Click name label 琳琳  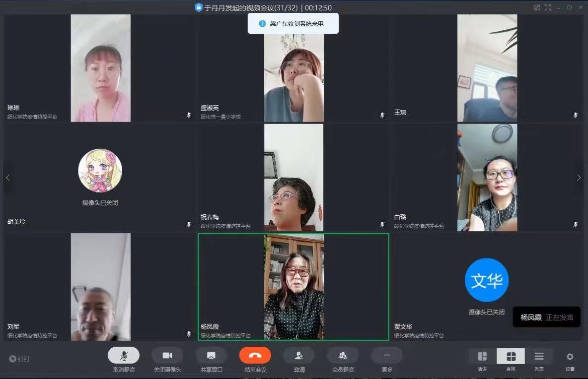pyautogui.click(x=13, y=108)
